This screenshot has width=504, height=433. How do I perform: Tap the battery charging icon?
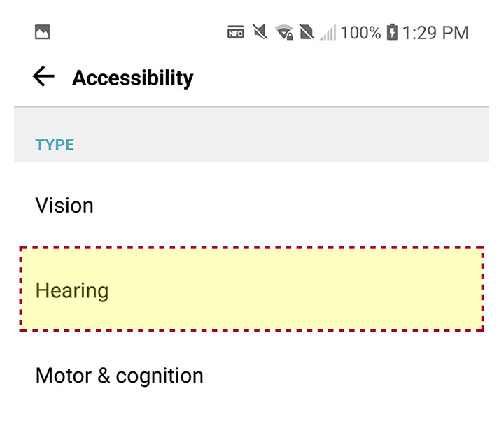[x=392, y=32]
